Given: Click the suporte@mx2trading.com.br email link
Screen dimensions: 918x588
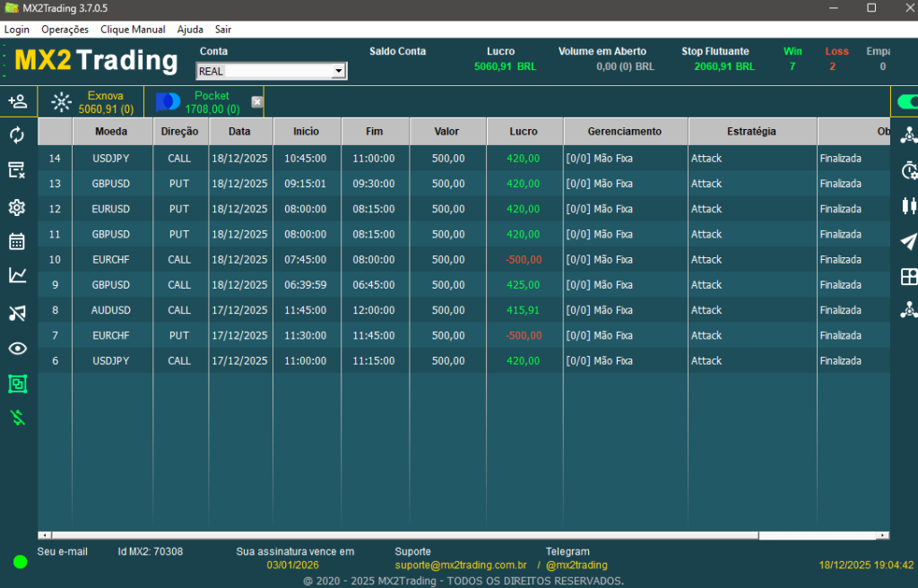Looking at the screenshot, I should [x=460, y=566].
